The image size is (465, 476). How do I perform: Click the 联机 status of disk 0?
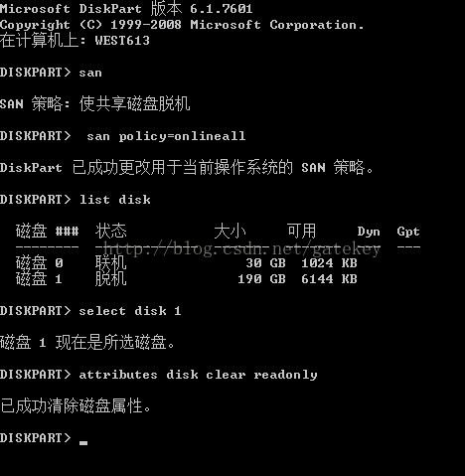coord(111,263)
